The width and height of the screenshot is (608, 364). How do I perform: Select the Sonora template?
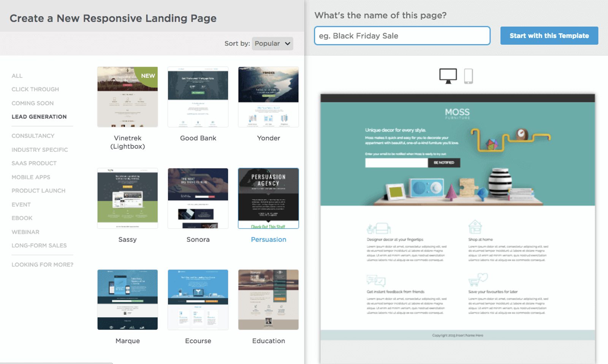(198, 198)
